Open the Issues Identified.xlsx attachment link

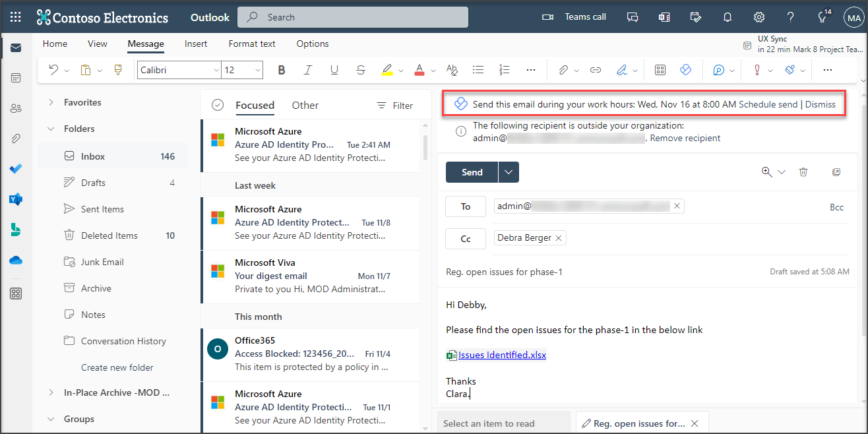(501, 355)
